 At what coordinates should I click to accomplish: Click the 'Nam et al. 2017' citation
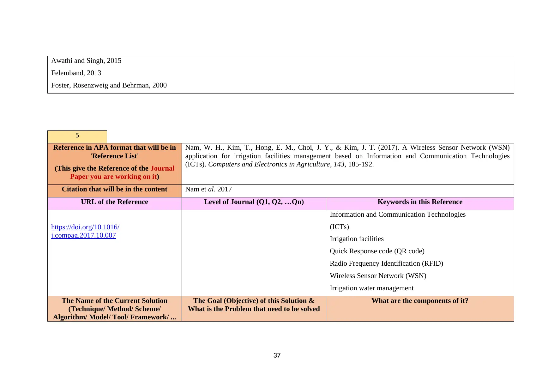(x=208, y=189)
